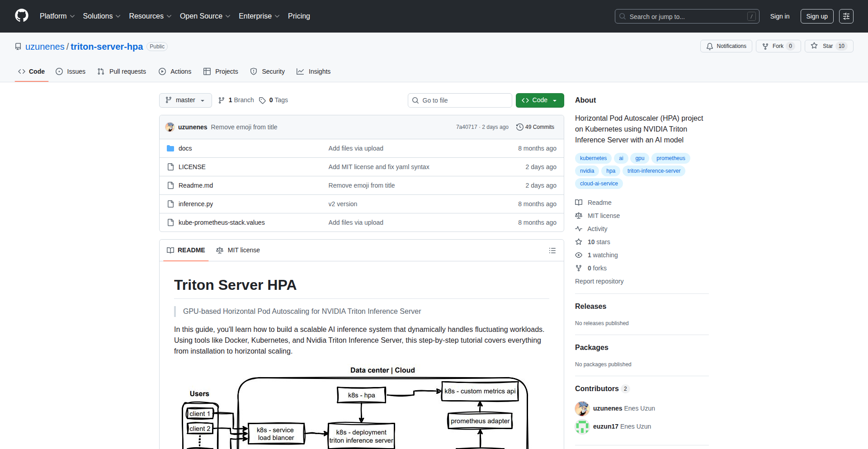Click the euzun17 contributor avatar
The width and height of the screenshot is (868, 449).
pos(582,426)
